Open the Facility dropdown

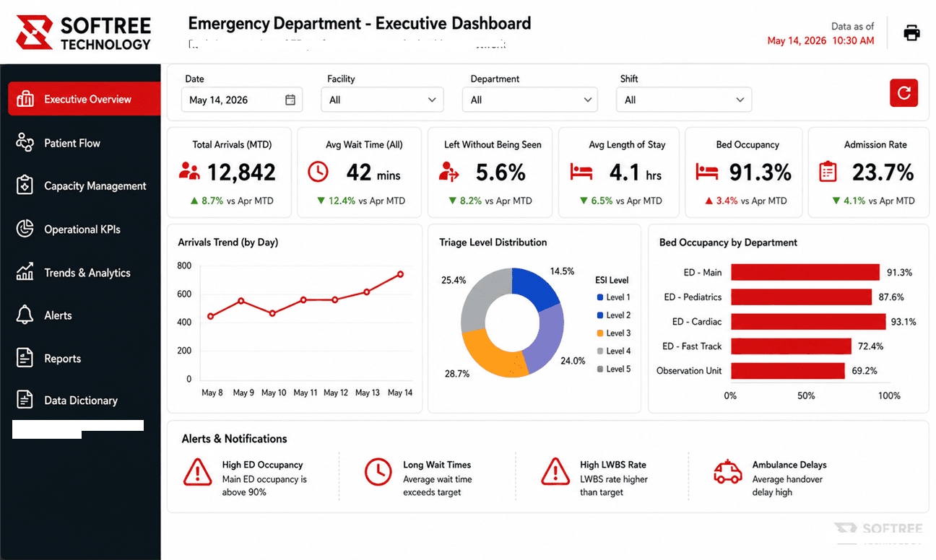click(x=382, y=100)
